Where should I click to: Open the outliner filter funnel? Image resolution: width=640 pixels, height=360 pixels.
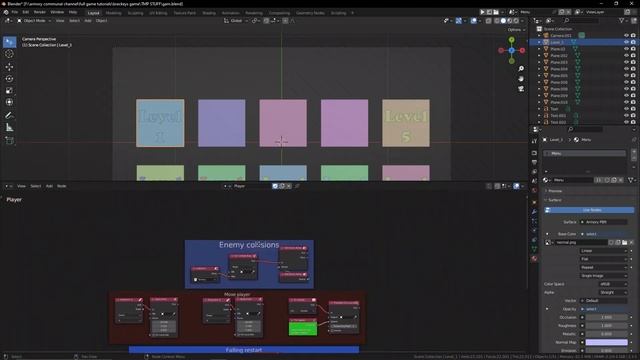[622, 20]
